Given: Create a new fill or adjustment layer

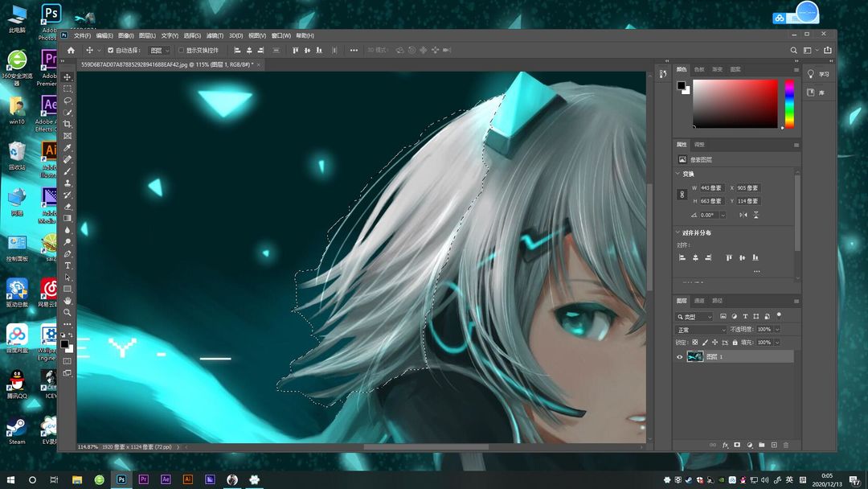Looking at the screenshot, I should click(750, 446).
